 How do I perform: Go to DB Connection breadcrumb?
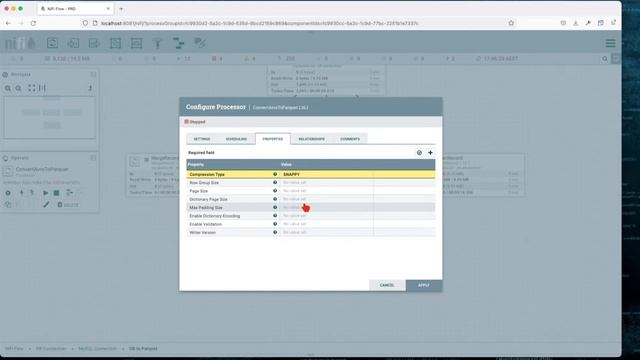point(51,349)
